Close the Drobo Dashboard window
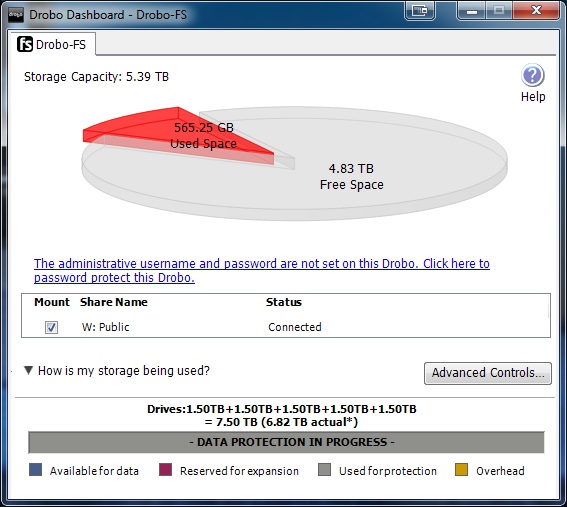 point(536,10)
